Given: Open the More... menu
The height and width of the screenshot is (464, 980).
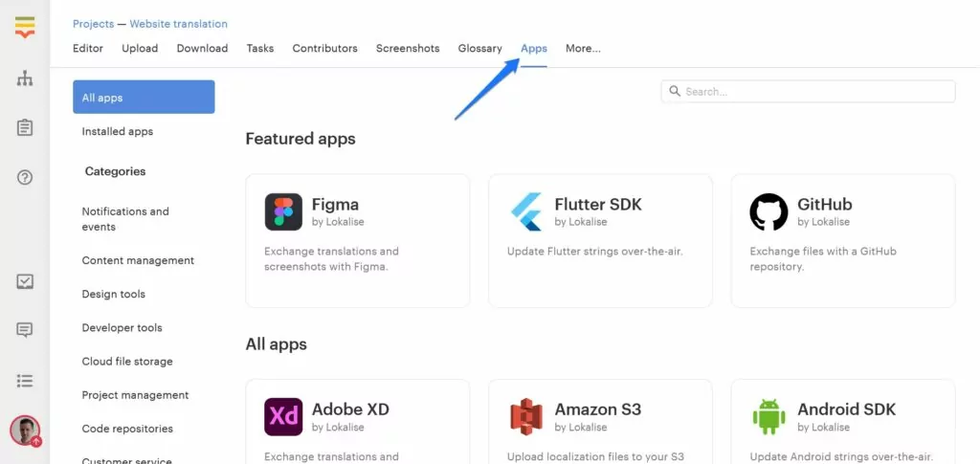Looking at the screenshot, I should [x=583, y=48].
